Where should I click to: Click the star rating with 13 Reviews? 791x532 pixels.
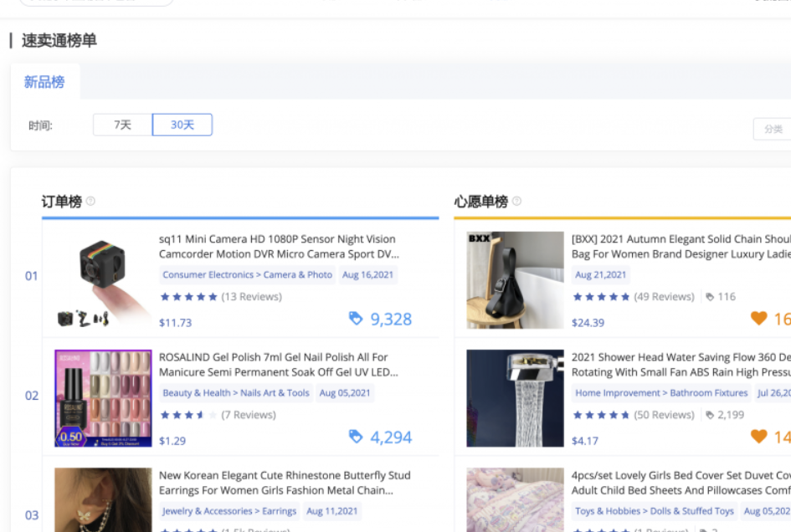188,296
